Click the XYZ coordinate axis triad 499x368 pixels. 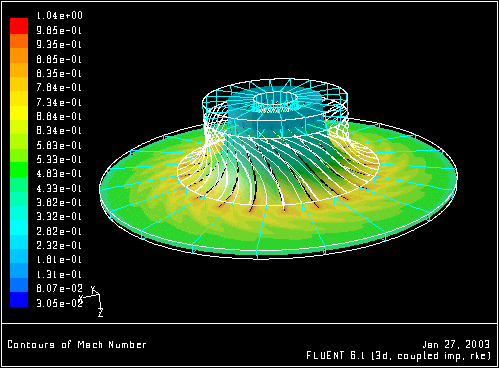(91, 301)
